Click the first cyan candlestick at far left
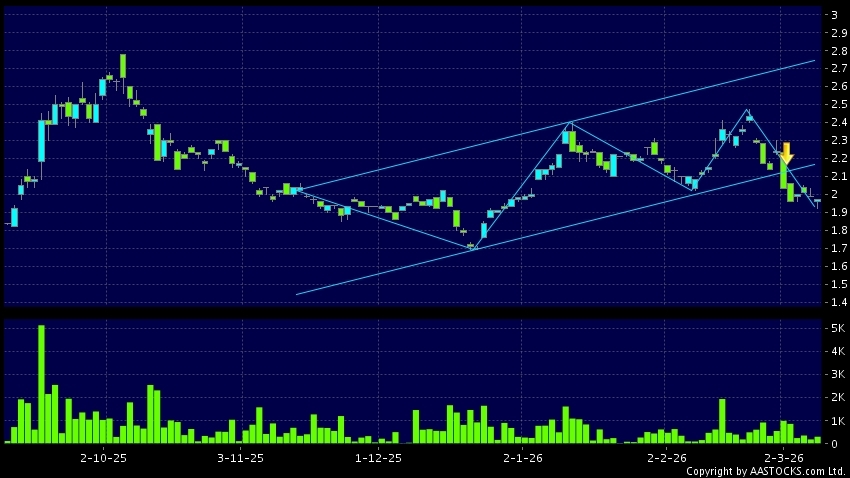This screenshot has width=850, height=478. pos(14,217)
